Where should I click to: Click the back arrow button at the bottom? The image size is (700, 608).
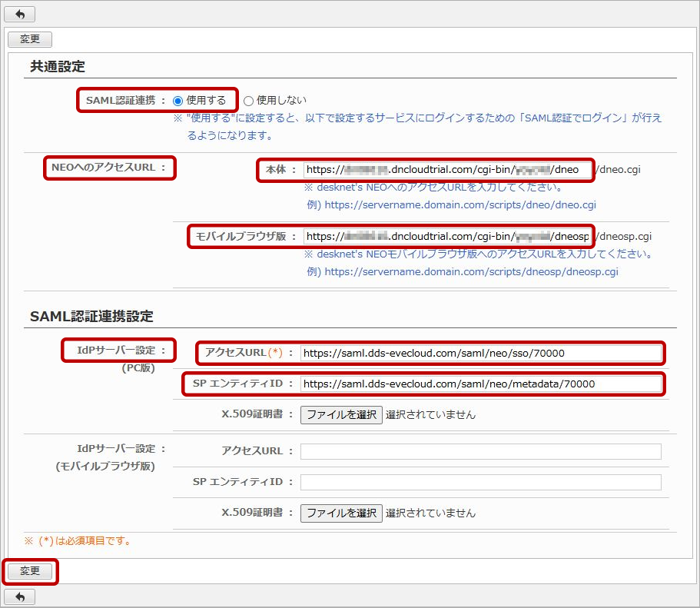20,596
